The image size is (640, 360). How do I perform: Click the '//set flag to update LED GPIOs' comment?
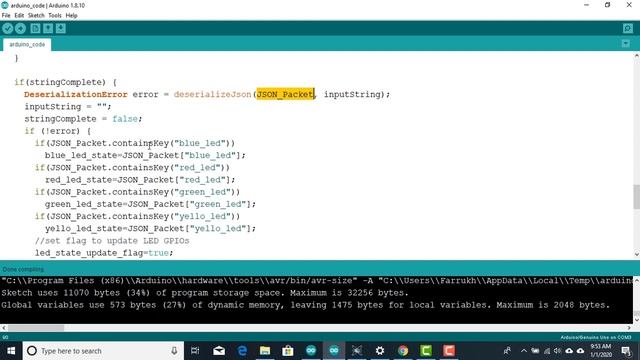click(x=112, y=241)
